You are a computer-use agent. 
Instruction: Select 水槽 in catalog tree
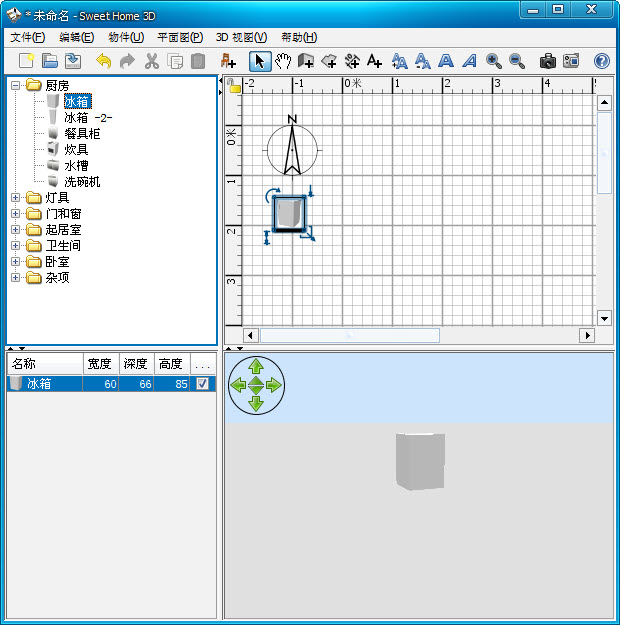(76, 165)
